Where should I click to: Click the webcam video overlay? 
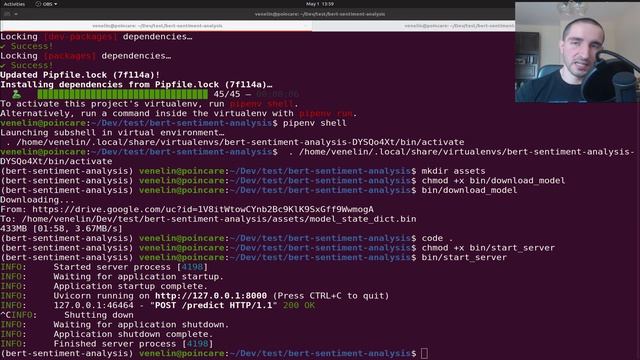click(x=577, y=52)
